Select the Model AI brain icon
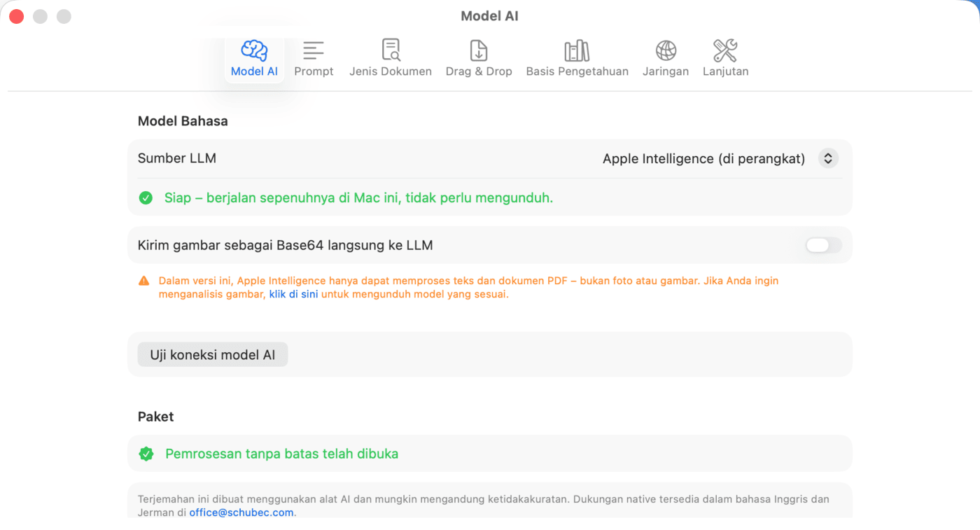The image size is (980, 530). (x=254, y=50)
